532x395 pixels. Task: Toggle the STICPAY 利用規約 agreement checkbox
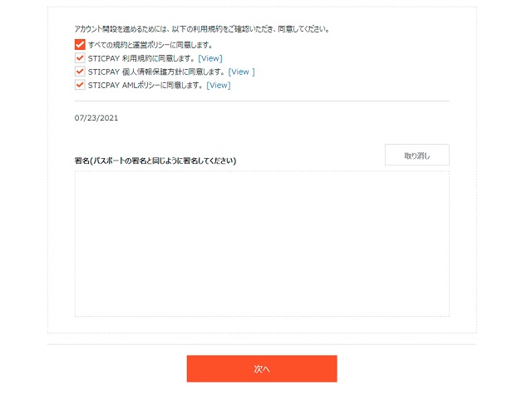[x=80, y=58]
